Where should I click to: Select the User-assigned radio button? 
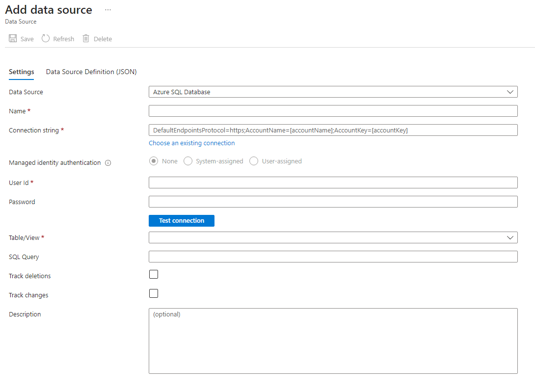tap(253, 161)
